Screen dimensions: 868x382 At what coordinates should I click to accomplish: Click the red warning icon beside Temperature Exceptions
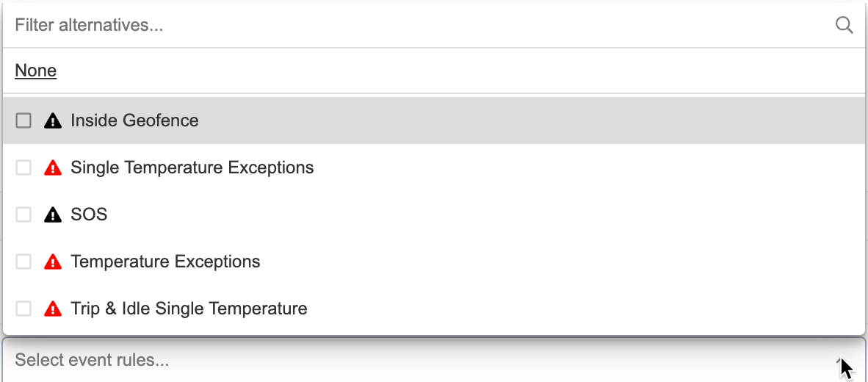(x=53, y=262)
